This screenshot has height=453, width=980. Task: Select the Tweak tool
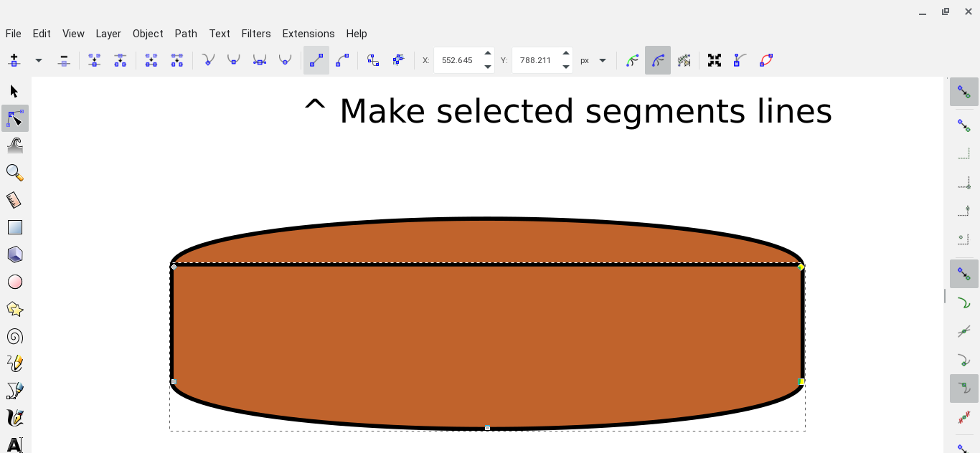[15, 146]
